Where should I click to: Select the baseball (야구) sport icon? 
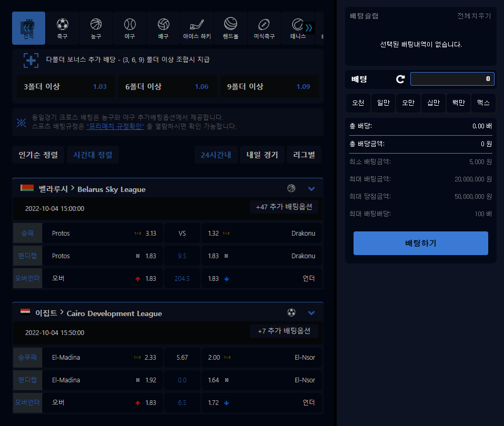tap(129, 28)
